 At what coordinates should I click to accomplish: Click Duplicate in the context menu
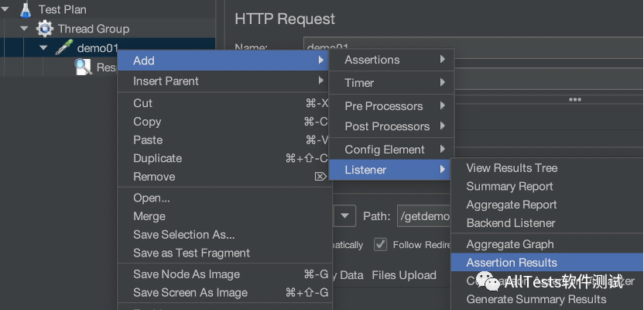coord(157,158)
